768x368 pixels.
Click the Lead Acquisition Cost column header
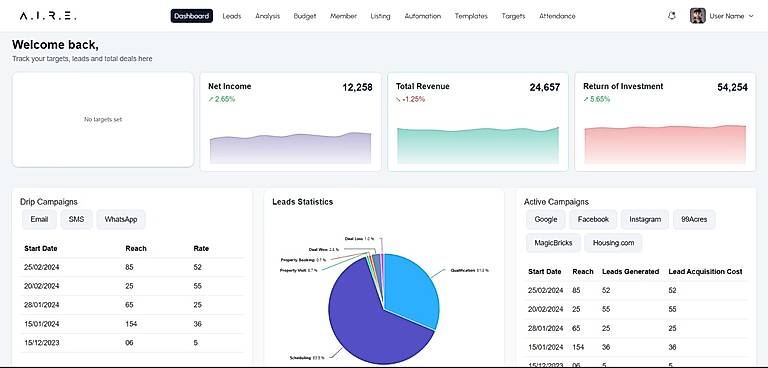pyautogui.click(x=705, y=271)
